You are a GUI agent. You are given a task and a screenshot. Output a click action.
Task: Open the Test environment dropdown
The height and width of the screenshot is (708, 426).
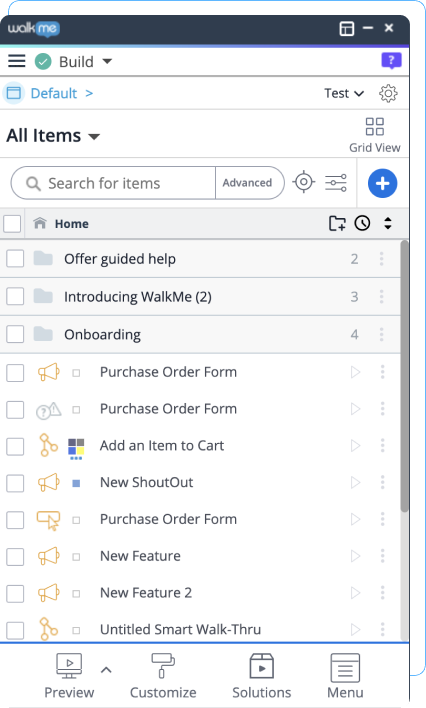point(344,93)
